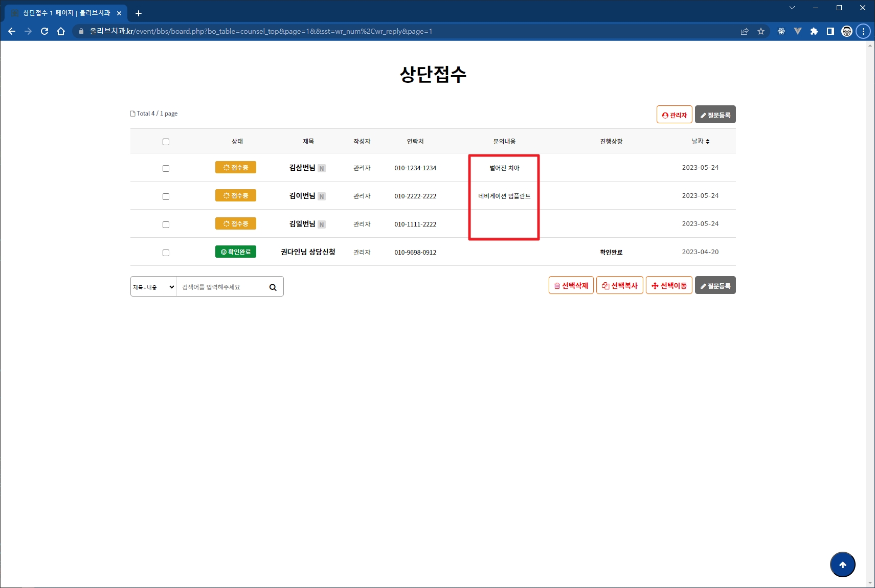
Task: Go to browser home page
Action: click(x=61, y=31)
